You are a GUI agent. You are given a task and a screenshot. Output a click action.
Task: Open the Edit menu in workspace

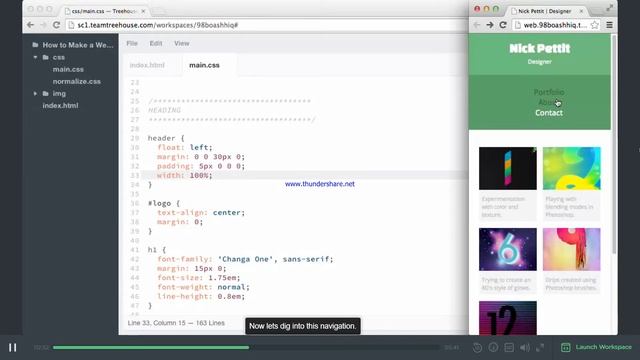click(x=156, y=43)
